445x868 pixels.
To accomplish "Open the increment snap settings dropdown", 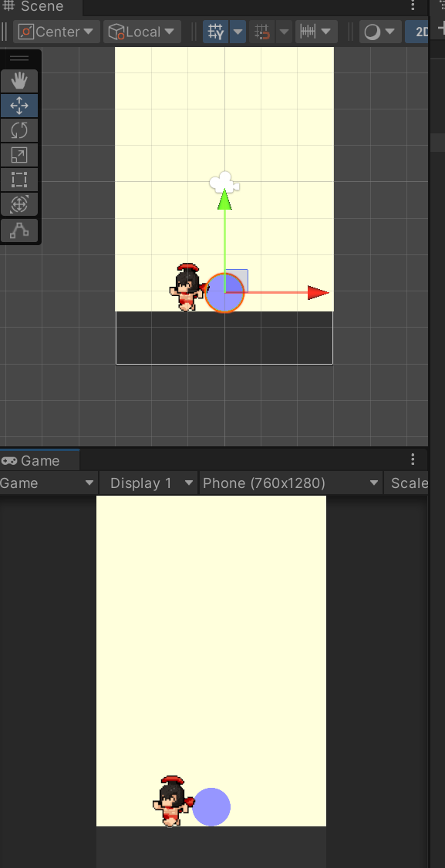I will 316,32.
